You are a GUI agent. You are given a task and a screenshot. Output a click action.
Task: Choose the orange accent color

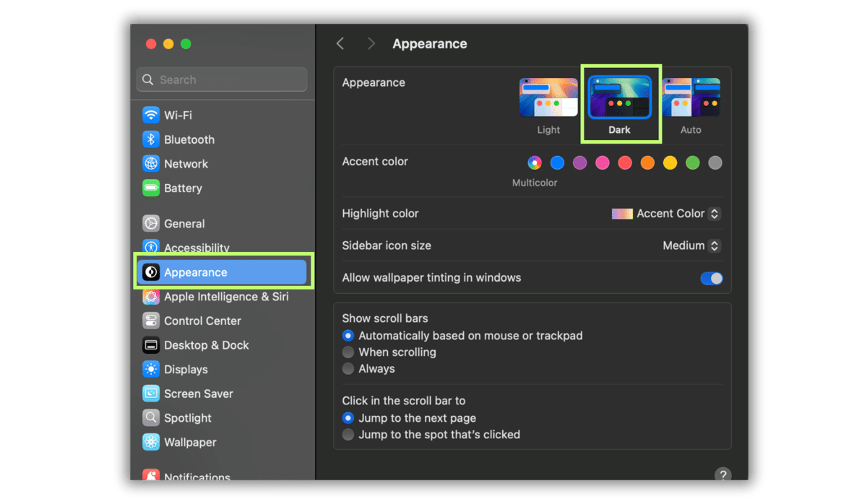coord(647,162)
